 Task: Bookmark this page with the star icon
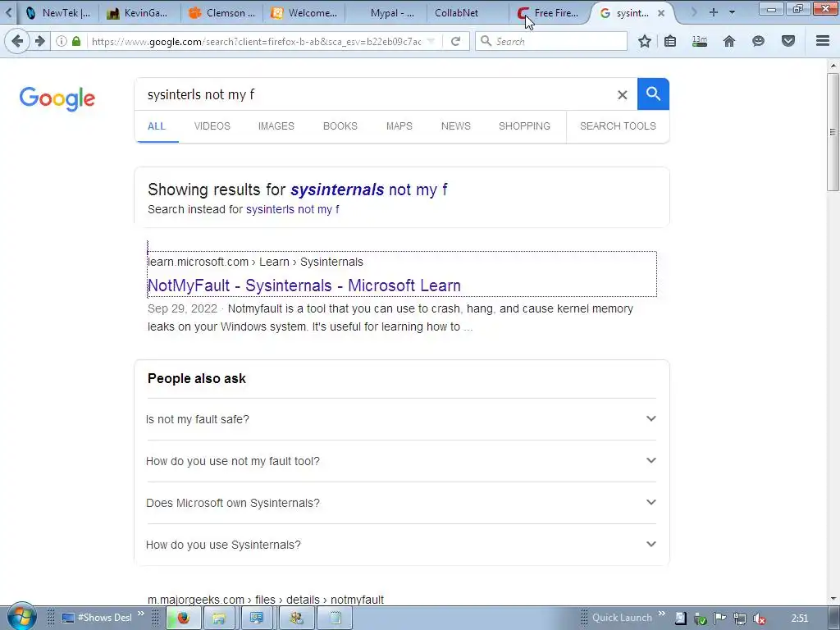645,41
